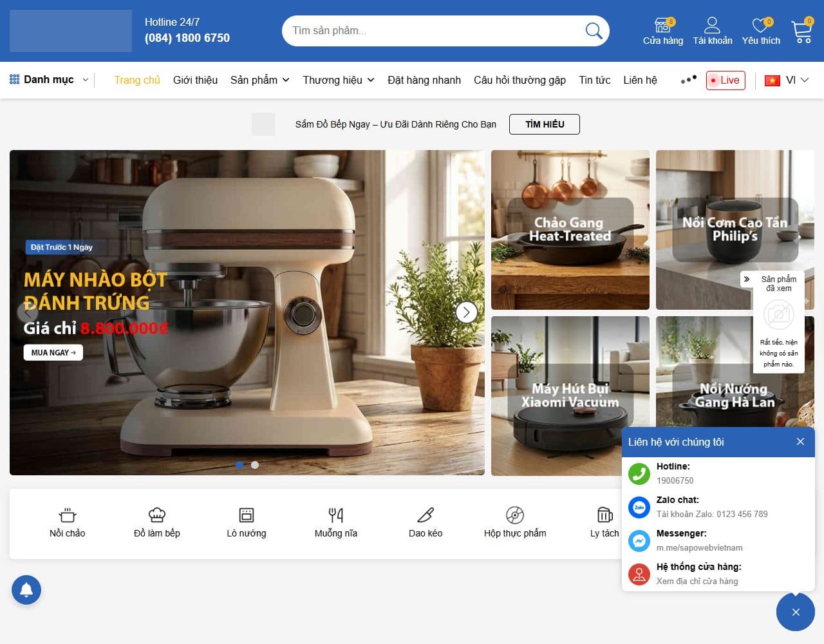Select the first slider dot indicator
The height and width of the screenshot is (644, 824).
239,465
